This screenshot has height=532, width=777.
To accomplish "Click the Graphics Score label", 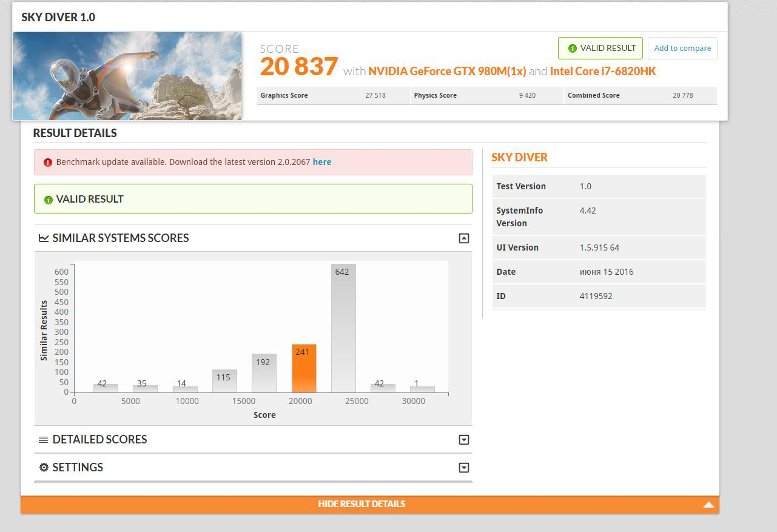I will point(284,95).
